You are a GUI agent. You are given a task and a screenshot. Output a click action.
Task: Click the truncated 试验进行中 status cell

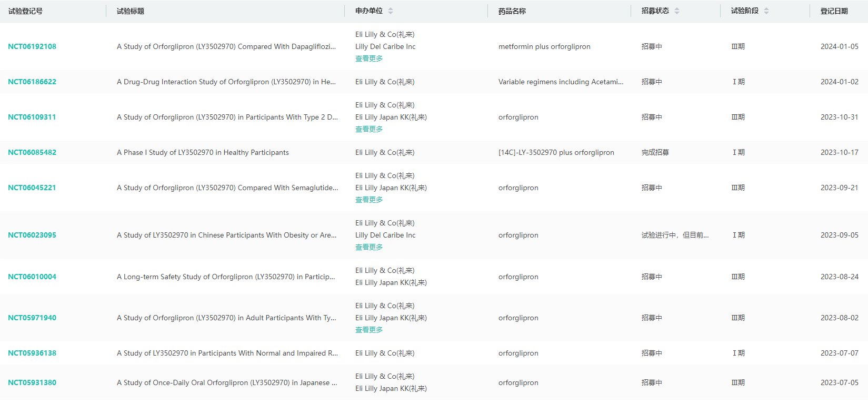coord(675,235)
